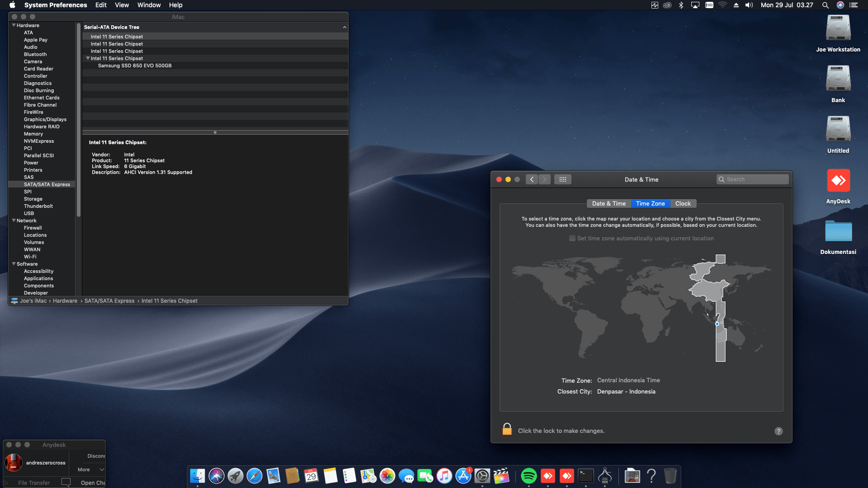Select Thunderbolt in the Hardware list
Image resolution: width=868 pixels, height=488 pixels.
38,206
